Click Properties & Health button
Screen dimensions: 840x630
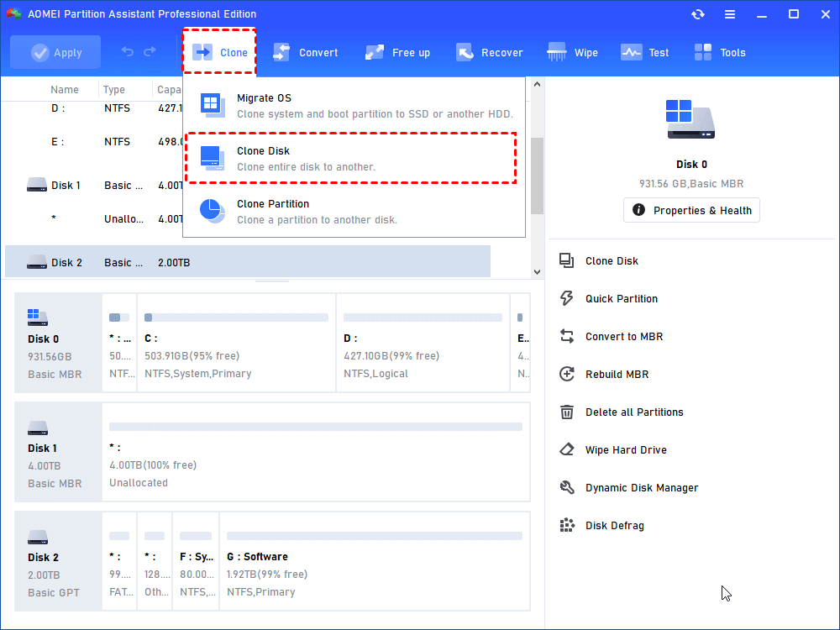click(x=691, y=210)
